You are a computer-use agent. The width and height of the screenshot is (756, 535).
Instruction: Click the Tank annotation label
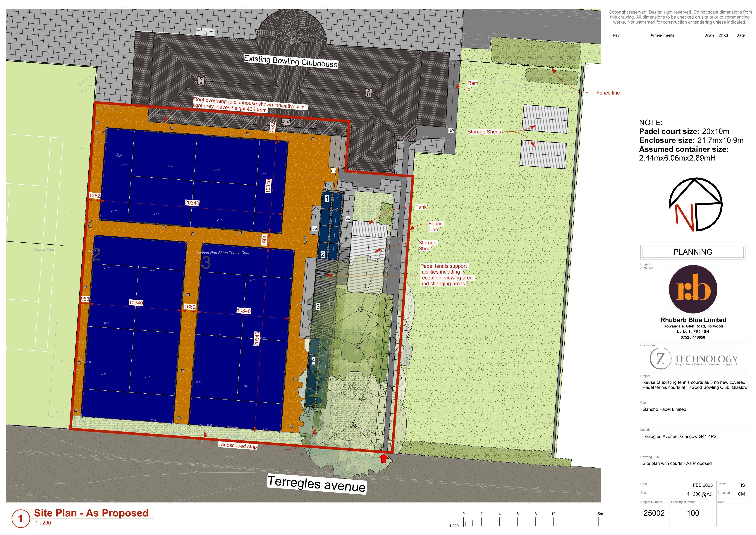[x=421, y=207]
